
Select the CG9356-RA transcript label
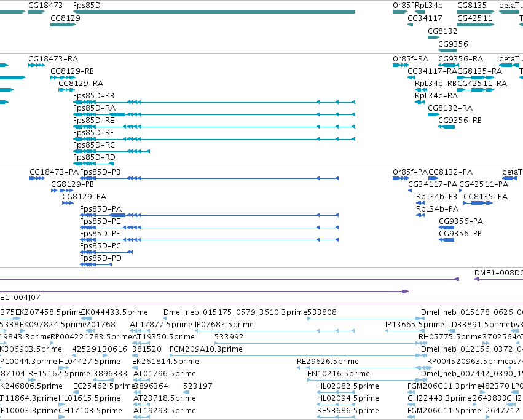(x=461, y=59)
